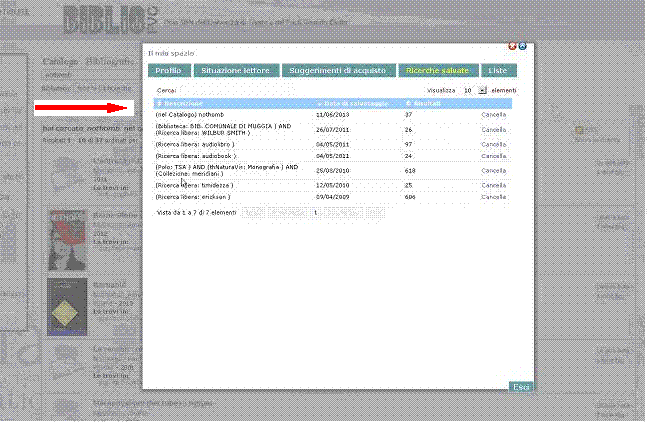This screenshot has width=647, height=422.
Task: Open saved search '(nel Catalogo) nothomb'
Action: (x=188, y=115)
